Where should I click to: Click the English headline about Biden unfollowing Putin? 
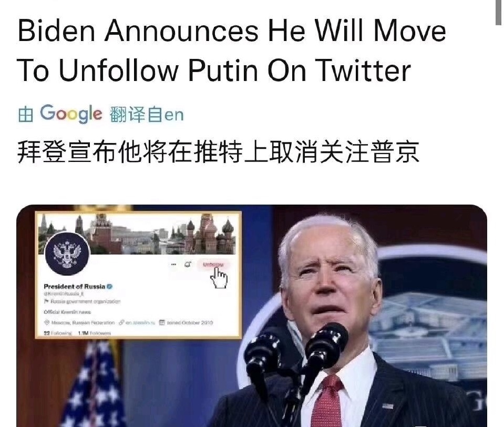pos(231,50)
